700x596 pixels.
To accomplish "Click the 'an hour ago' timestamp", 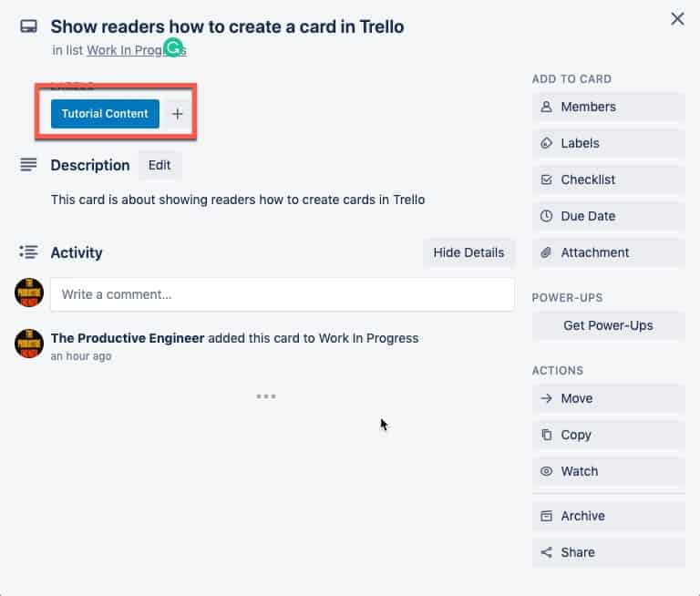I will (81, 356).
